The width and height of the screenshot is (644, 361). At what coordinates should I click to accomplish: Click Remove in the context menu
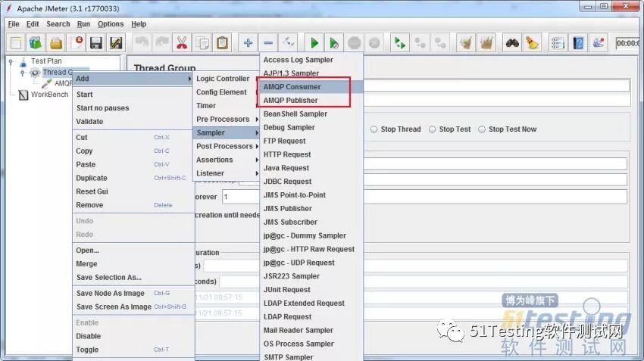pyautogui.click(x=133, y=205)
